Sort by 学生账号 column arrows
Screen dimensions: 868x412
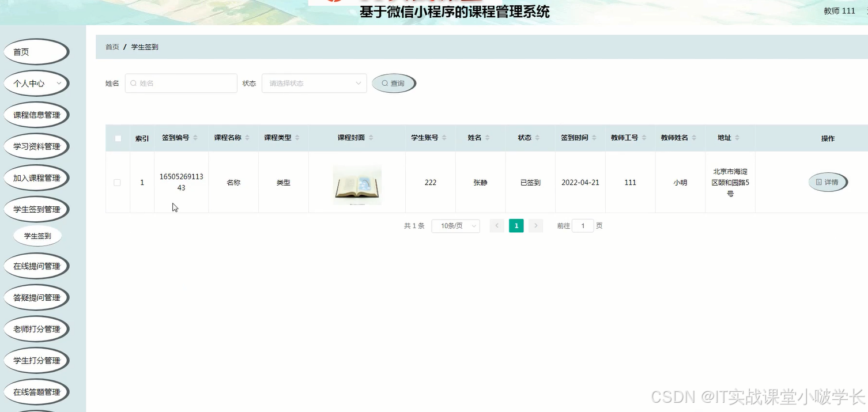coord(444,138)
